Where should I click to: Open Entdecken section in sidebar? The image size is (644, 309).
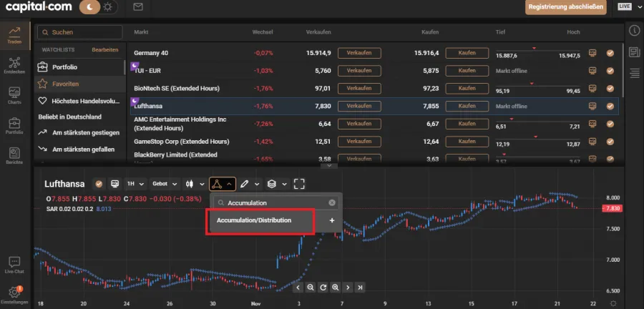15,66
